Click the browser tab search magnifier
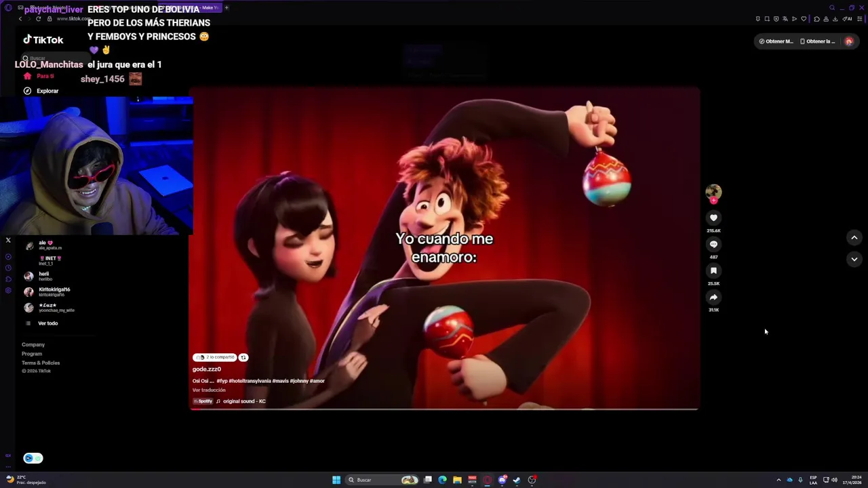This screenshot has height=488, width=868. click(832, 7)
